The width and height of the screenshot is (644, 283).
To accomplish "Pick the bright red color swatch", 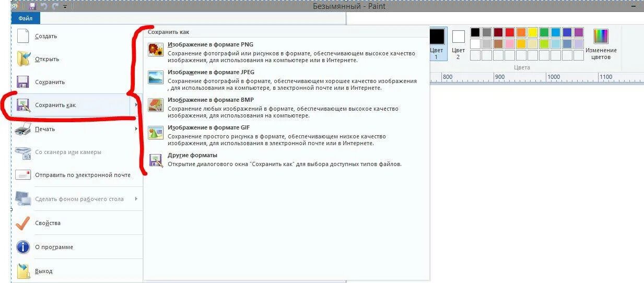I will 510,32.
